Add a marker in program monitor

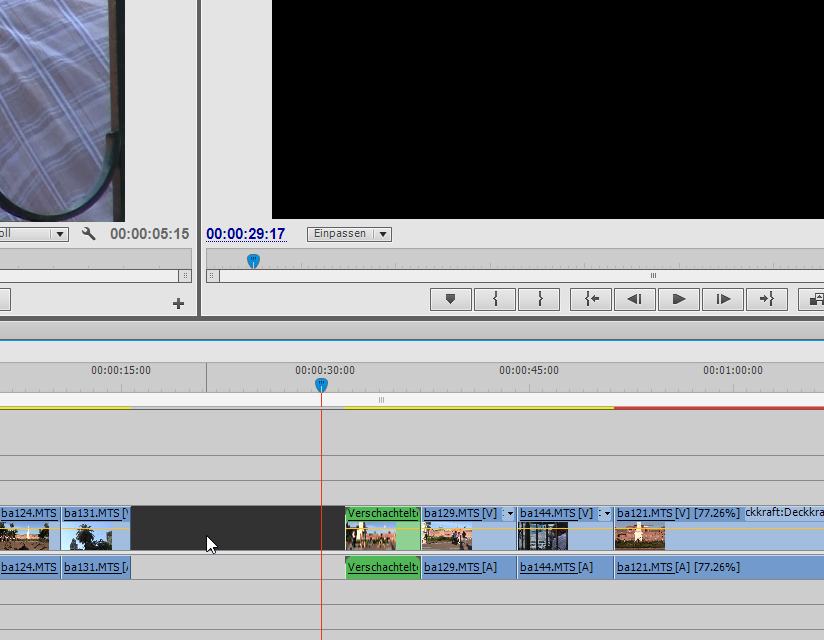[x=450, y=299]
